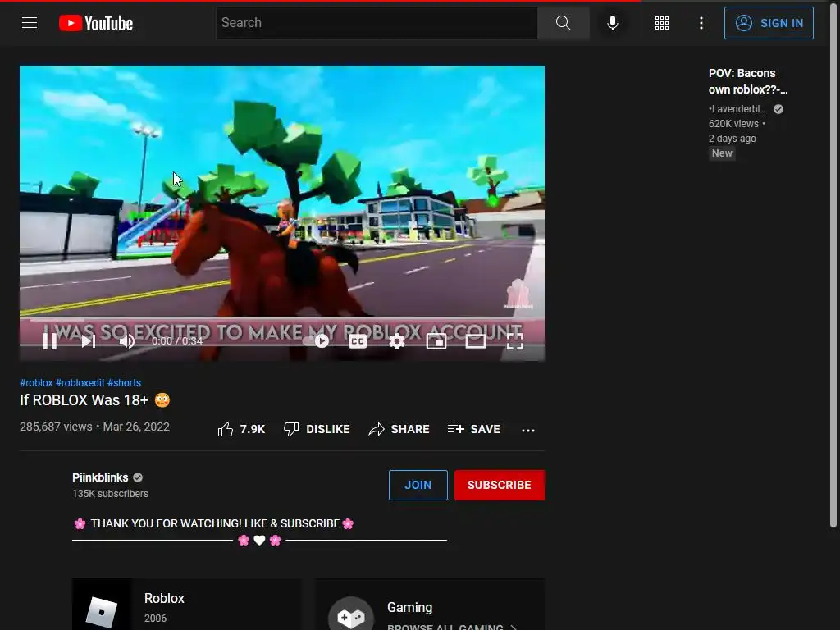
Task: Click the Roblox card '2006' text
Action: [x=155, y=619]
